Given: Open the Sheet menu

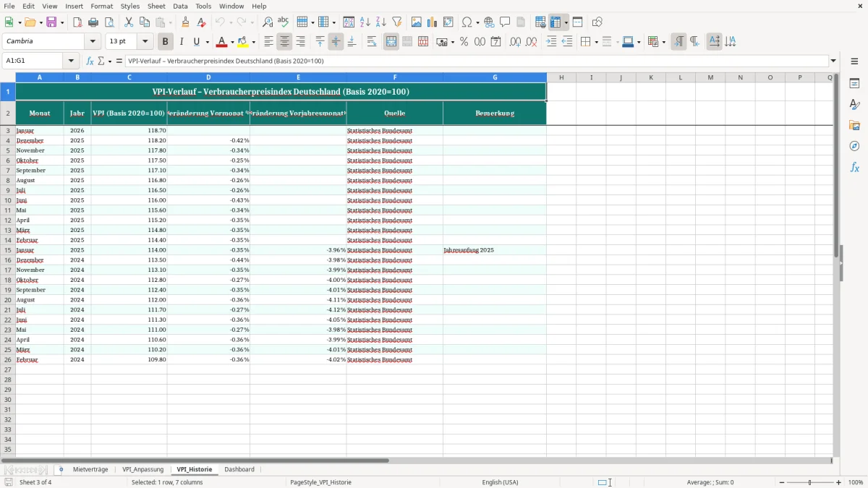Looking at the screenshot, I should 156,6.
